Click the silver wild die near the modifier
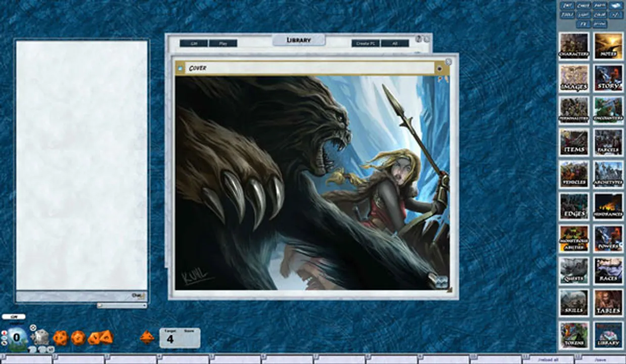 pos(41,337)
